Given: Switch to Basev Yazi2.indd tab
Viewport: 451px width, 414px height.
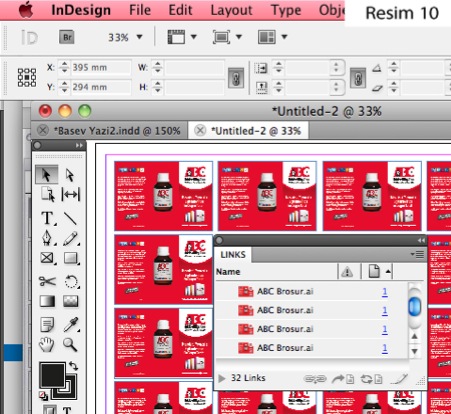Looking at the screenshot, I should pyautogui.click(x=117, y=131).
